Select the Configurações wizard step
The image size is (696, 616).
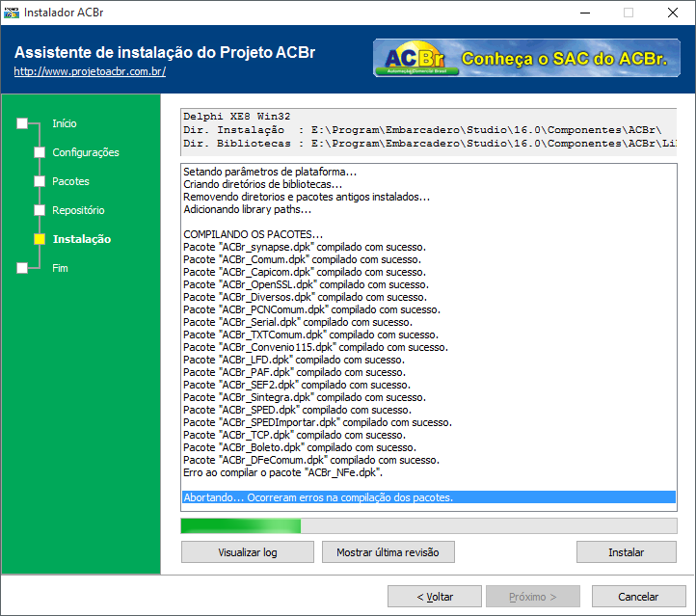coord(86,152)
